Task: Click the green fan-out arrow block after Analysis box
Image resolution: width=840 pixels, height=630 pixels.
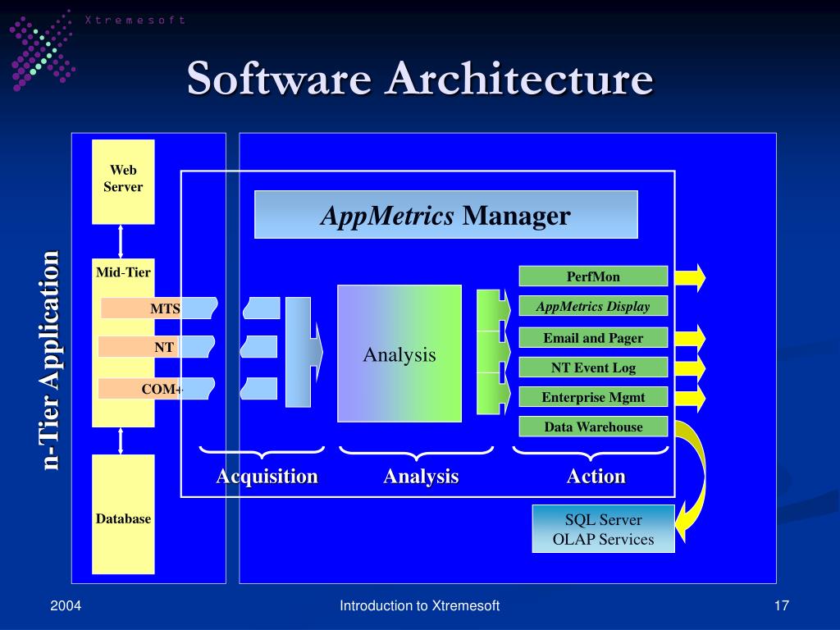Action: tap(493, 352)
